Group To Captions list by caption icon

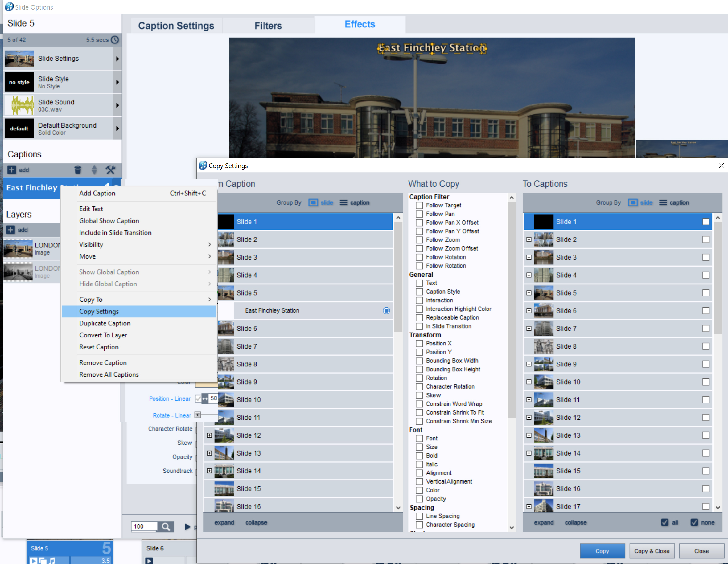coord(663,202)
